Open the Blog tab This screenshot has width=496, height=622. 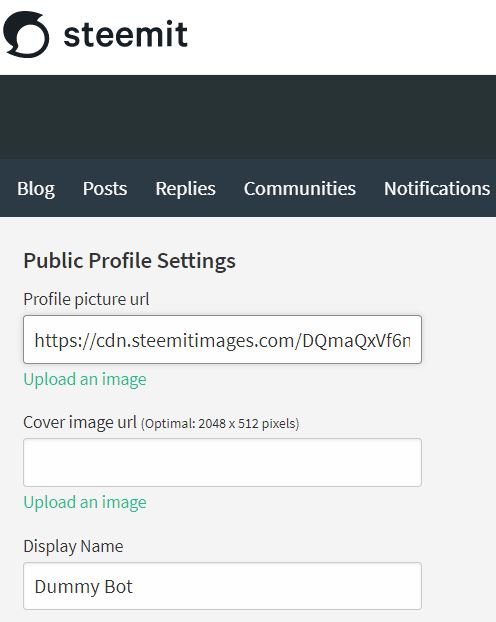point(36,188)
